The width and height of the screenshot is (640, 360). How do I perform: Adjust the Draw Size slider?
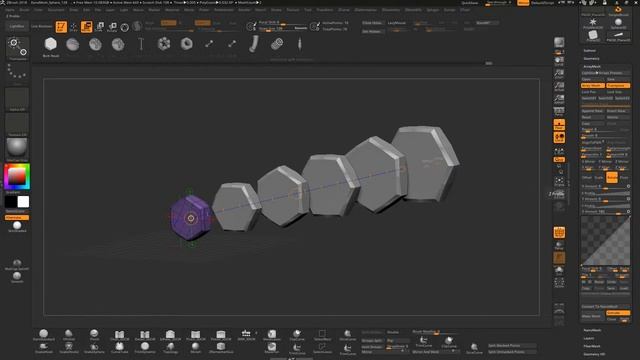[x=282, y=29]
